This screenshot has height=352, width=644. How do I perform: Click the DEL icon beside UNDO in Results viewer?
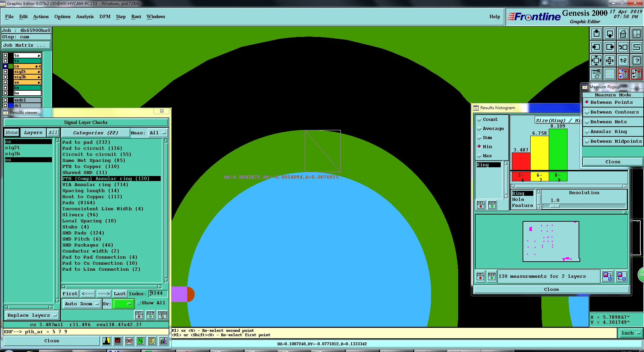[x=139, y=315]
